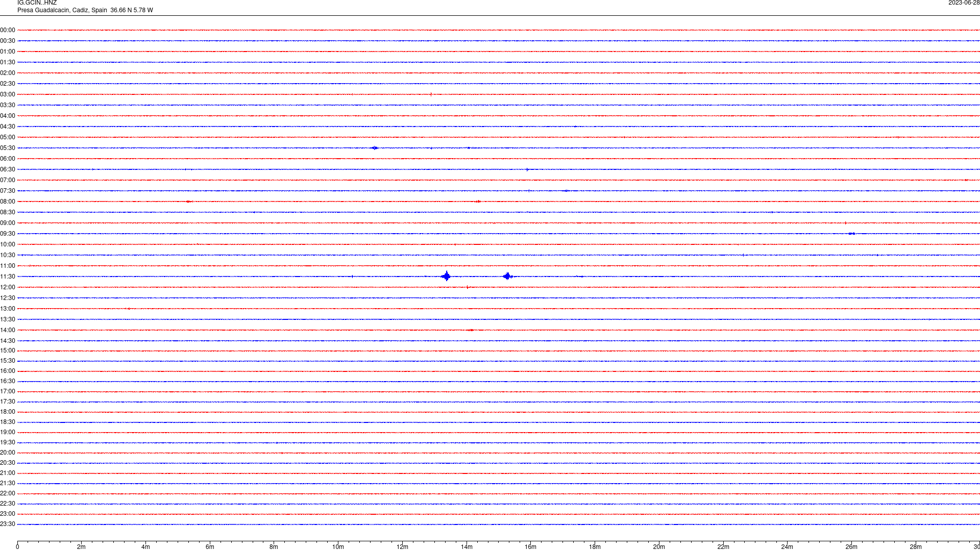
Task: Select the 23:30 row label
Action: point(8,524)
